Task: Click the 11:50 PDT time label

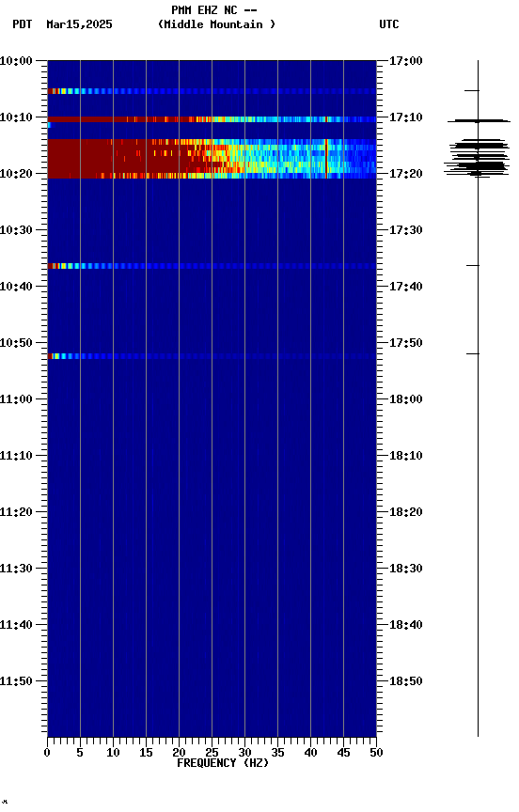Action: coord(16,681)
